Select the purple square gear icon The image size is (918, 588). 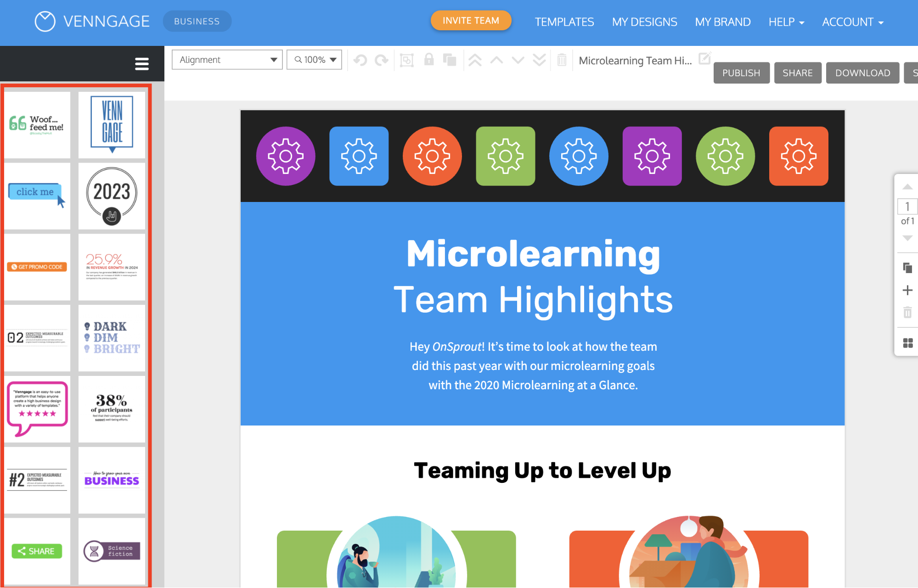pos(652,156)
